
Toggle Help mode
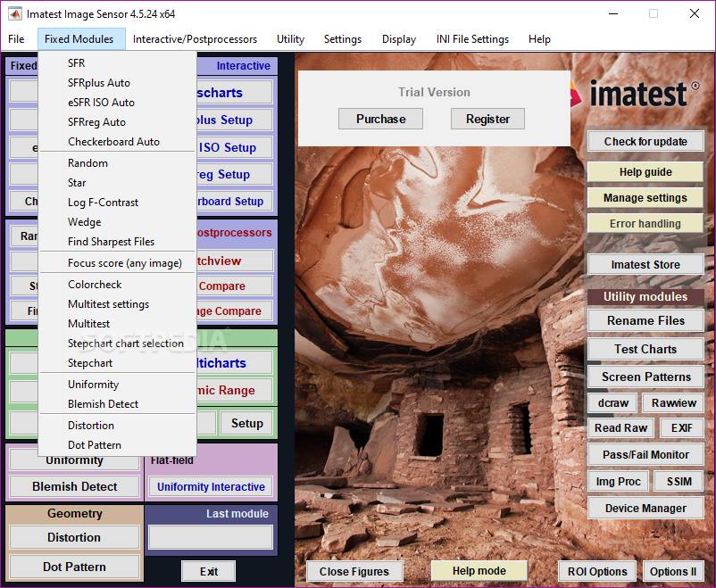click(479, 571)
